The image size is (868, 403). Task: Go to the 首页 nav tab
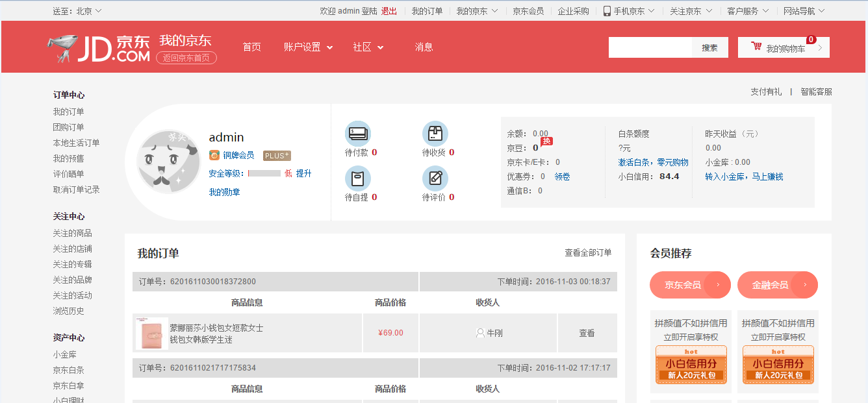click(251, 47)
